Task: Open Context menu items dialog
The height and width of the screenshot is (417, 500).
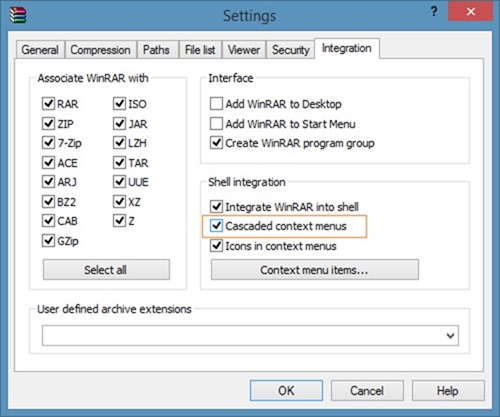Action: pos(315,270)
